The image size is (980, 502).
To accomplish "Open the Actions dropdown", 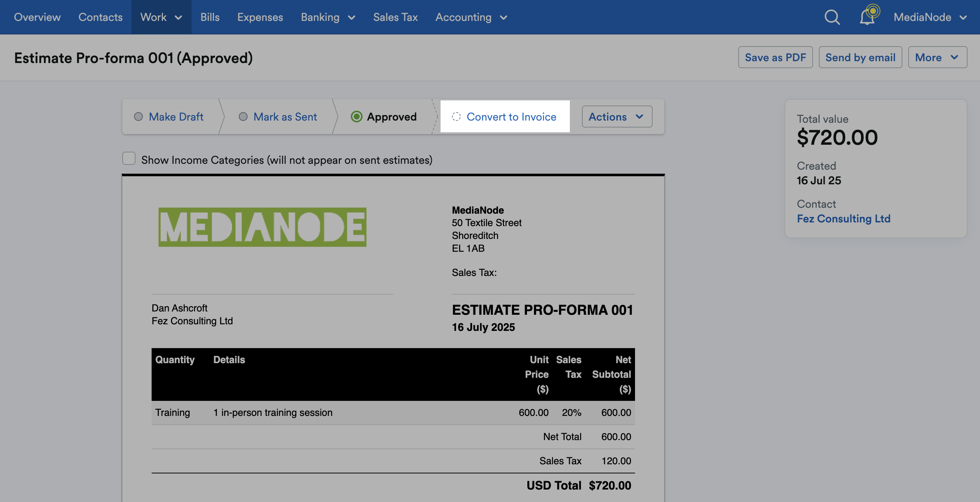I will [616, 117].
